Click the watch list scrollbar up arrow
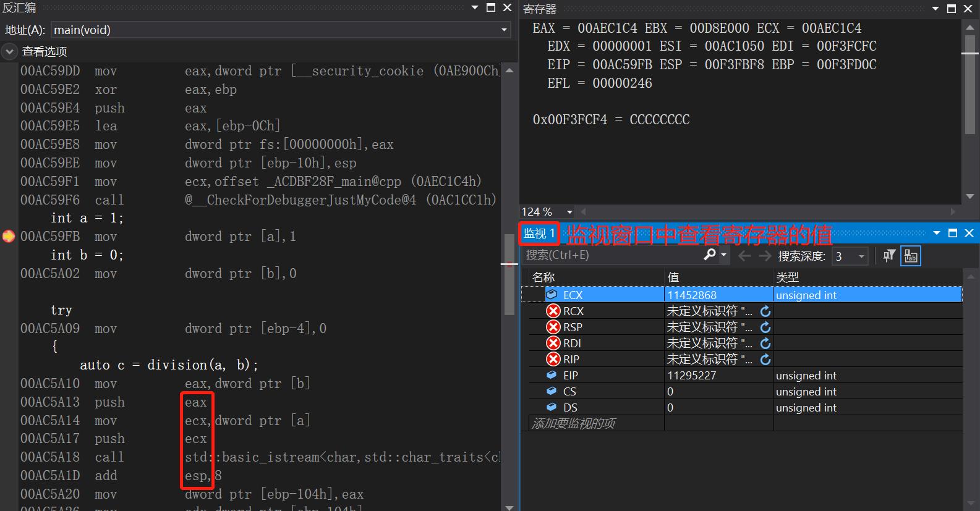Viewport: 980px width, 511px height. pos(970,276)
